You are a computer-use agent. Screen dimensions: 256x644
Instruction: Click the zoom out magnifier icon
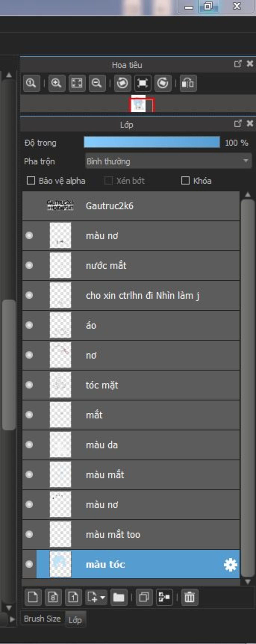tap(97, 83)
